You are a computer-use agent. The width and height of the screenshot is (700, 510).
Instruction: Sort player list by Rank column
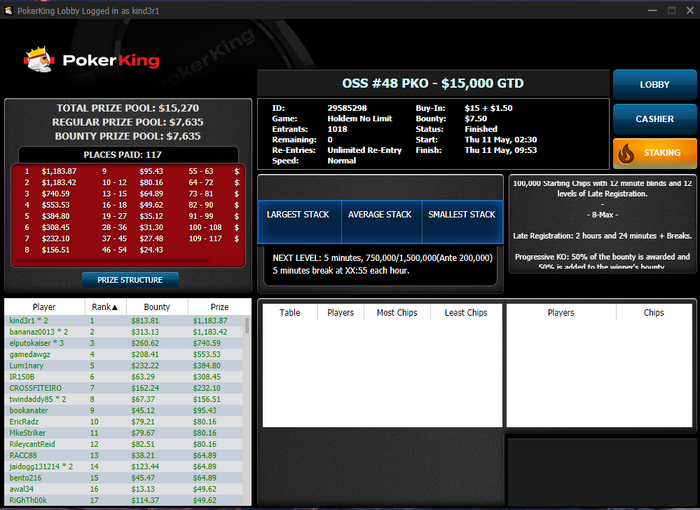coord(105,307)
